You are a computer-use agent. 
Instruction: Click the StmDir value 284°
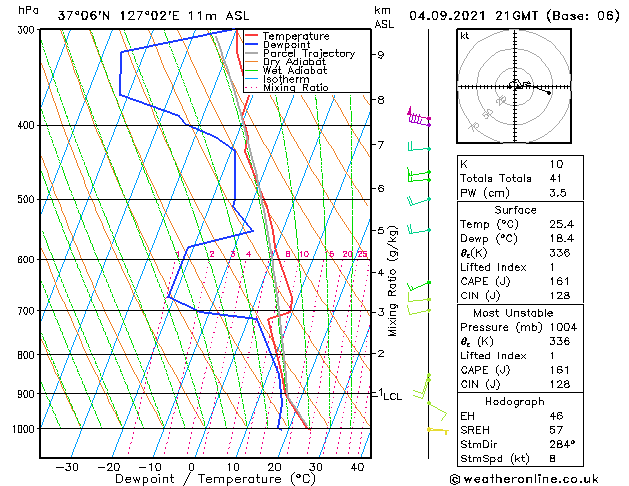pos(562,445)
